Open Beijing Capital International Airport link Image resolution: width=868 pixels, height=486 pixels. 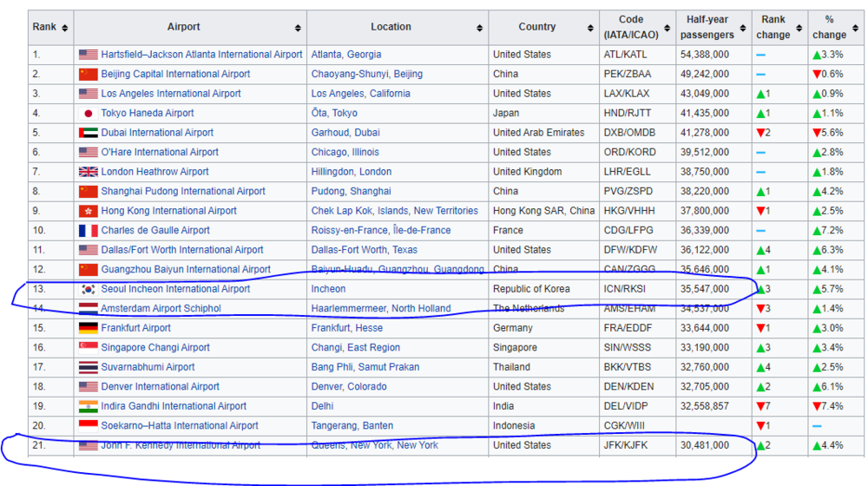pos(175,74)
